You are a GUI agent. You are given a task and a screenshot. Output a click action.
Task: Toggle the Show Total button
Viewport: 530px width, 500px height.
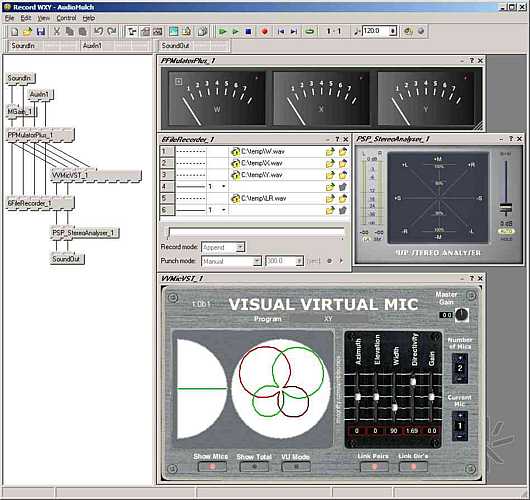254,467
